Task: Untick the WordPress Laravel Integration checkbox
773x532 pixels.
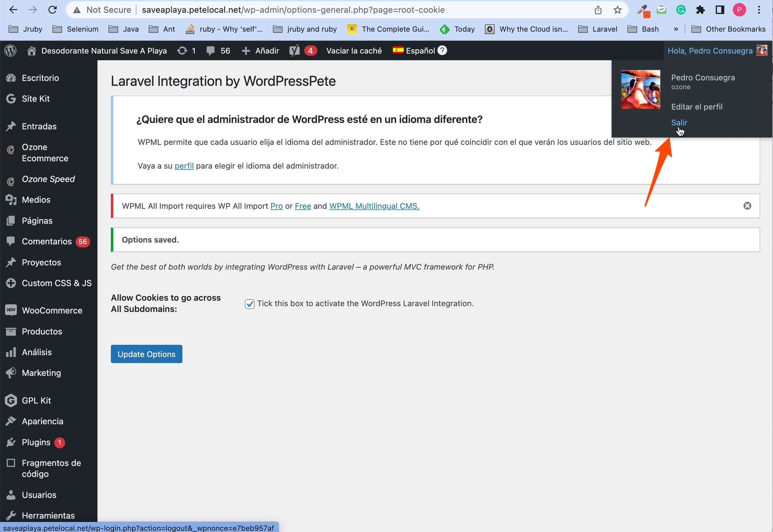Action: pos(250,304)
